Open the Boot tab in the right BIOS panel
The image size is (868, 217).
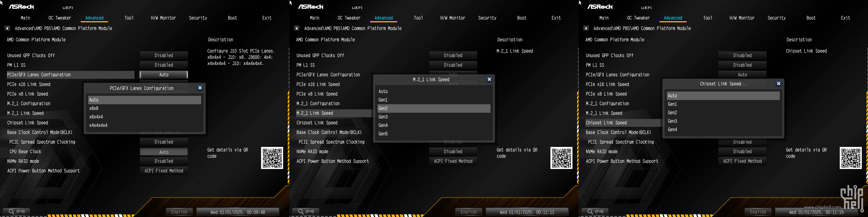[811, 18]
